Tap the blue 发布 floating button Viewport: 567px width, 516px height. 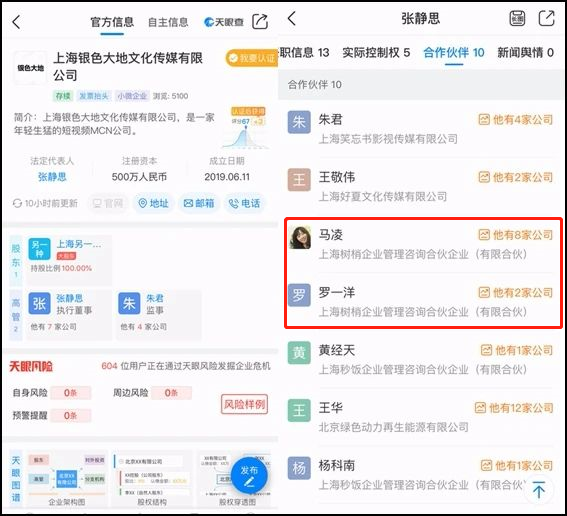(249, 476)
